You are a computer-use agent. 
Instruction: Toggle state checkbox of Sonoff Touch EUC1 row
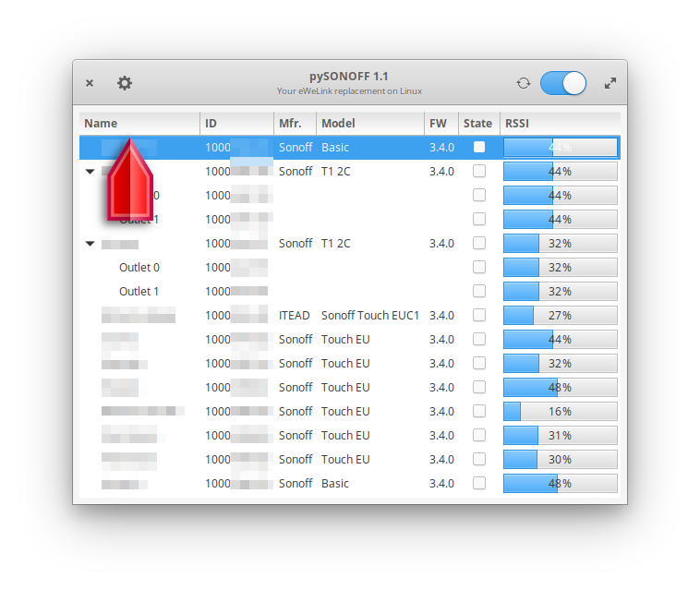click(x=479, y=315)
